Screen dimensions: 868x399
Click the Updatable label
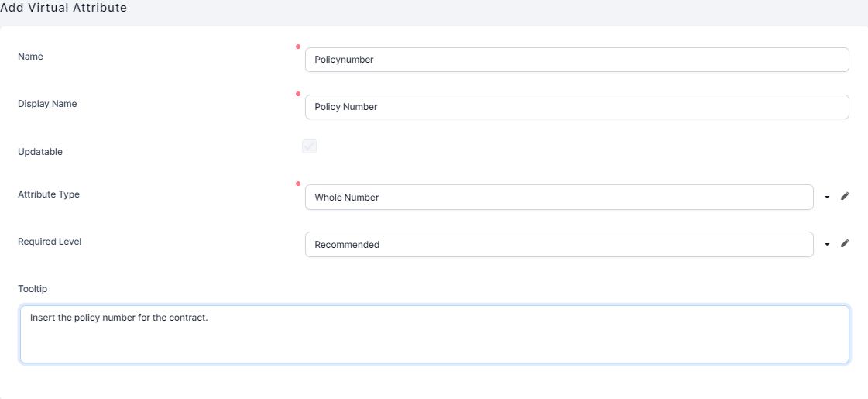point(40,152)
